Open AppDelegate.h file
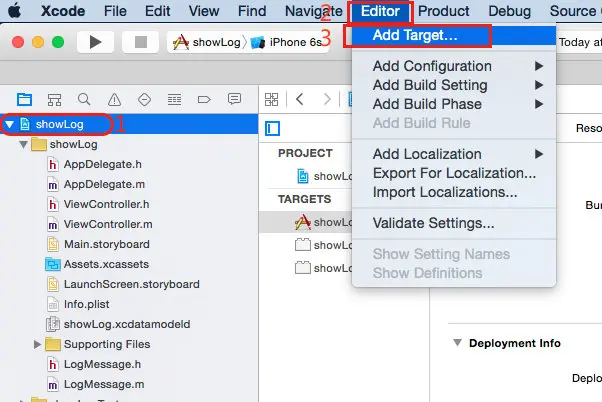The image size is (602, 402). pyautogui.click(x=103, y=164)
